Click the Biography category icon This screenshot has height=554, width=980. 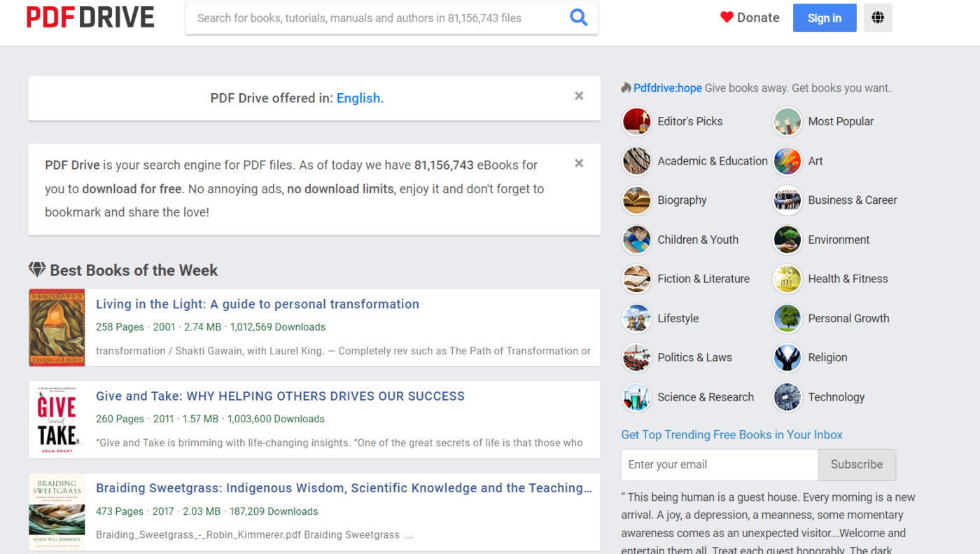pos(637,200)
